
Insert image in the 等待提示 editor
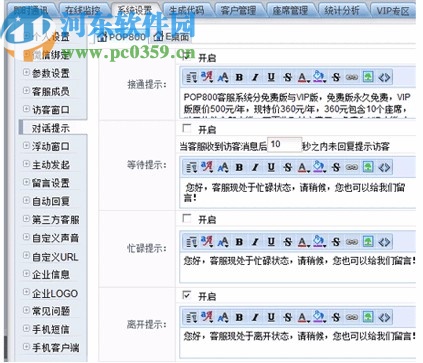[368, 167]
